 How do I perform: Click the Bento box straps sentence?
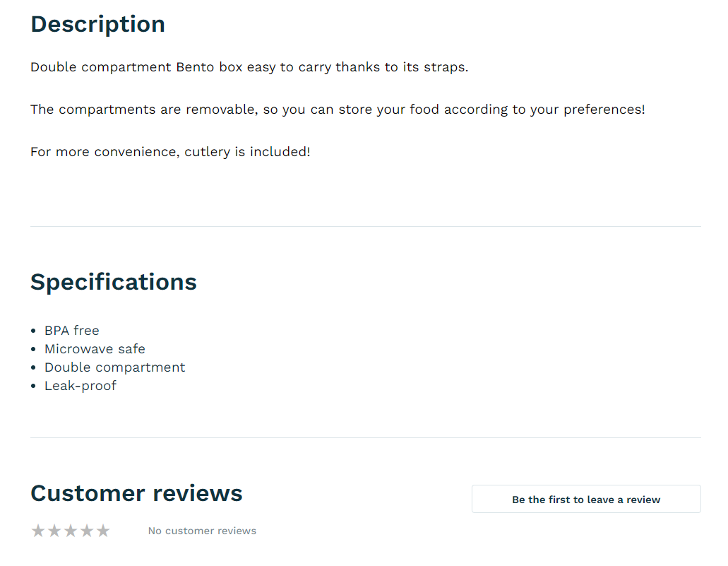pyautogui.click(x=249, y=67)
